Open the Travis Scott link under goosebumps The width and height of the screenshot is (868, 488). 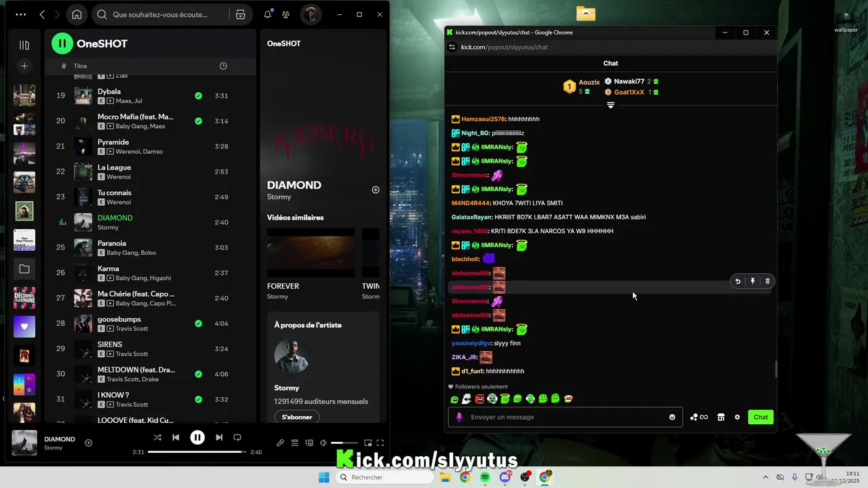click(132, 329)
